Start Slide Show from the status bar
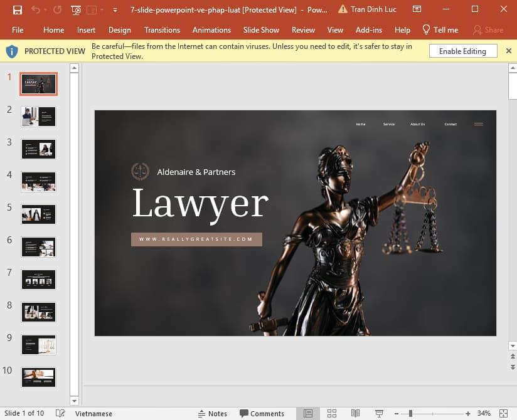 [379, 413]
